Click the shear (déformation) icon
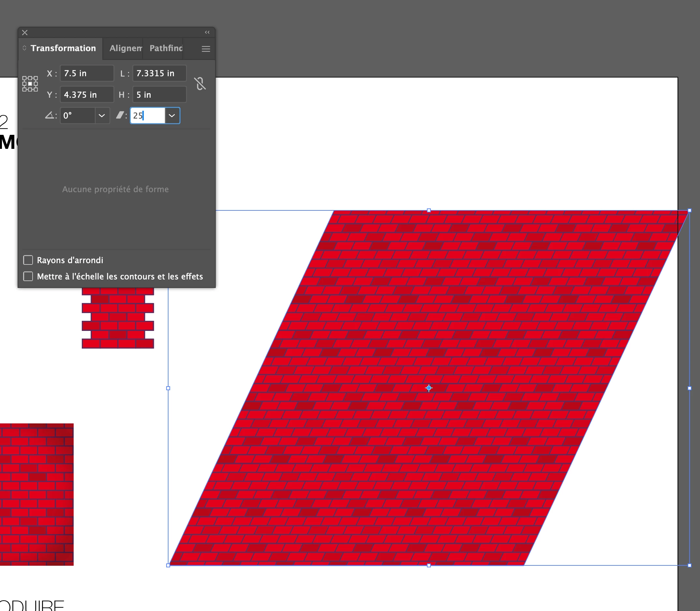 (120, 116)
